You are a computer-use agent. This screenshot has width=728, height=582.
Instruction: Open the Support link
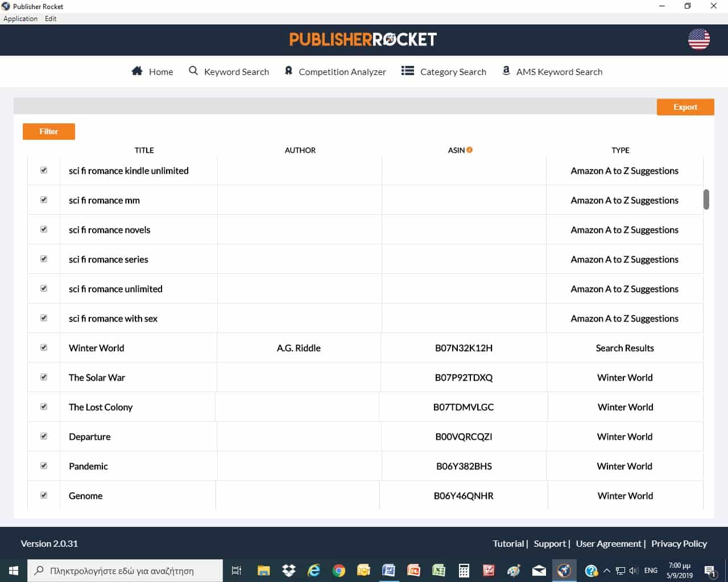point(549,543)
